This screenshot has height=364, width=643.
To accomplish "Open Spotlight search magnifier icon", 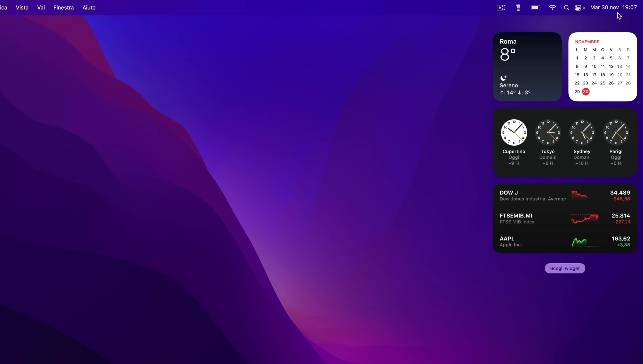I will coord(566,8).
